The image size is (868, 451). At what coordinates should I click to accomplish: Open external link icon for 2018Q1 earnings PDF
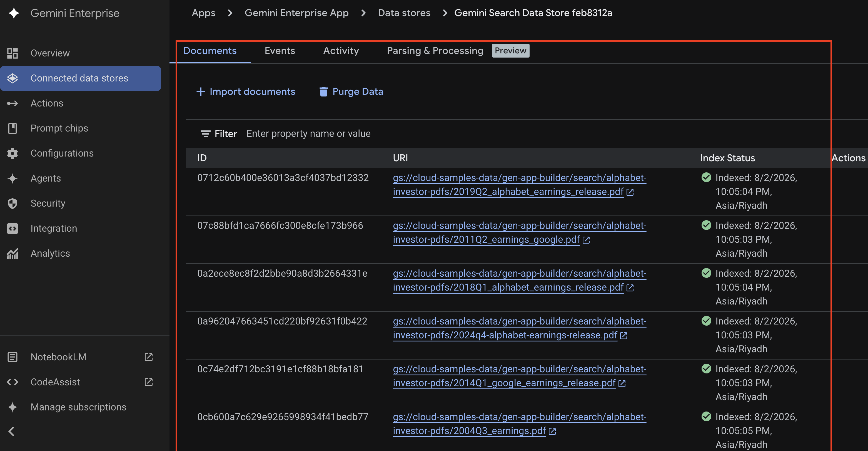[x=630, y=288]
